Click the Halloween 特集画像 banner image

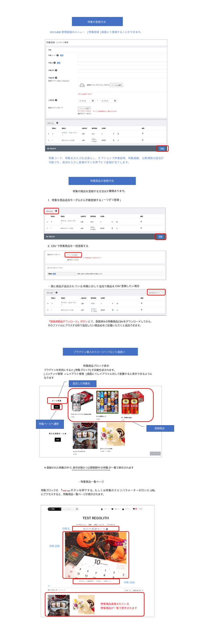(96, 555)
